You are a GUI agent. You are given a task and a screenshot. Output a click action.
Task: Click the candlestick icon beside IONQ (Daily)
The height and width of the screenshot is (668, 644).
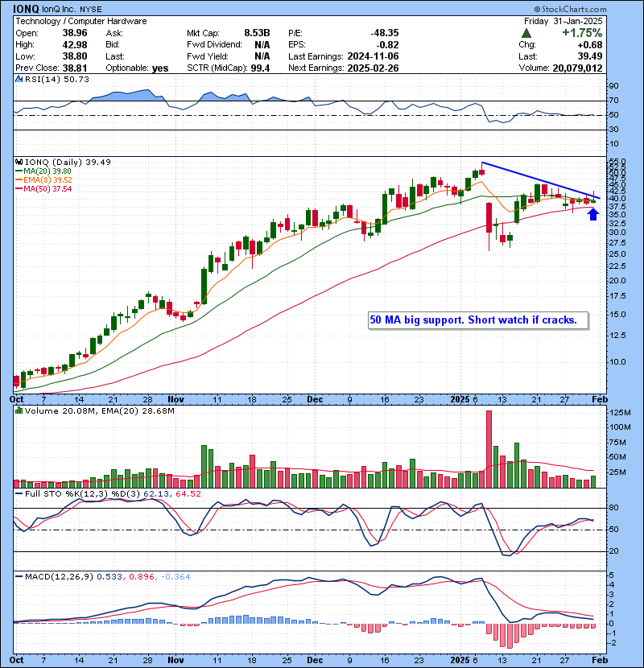coord(19,163)
